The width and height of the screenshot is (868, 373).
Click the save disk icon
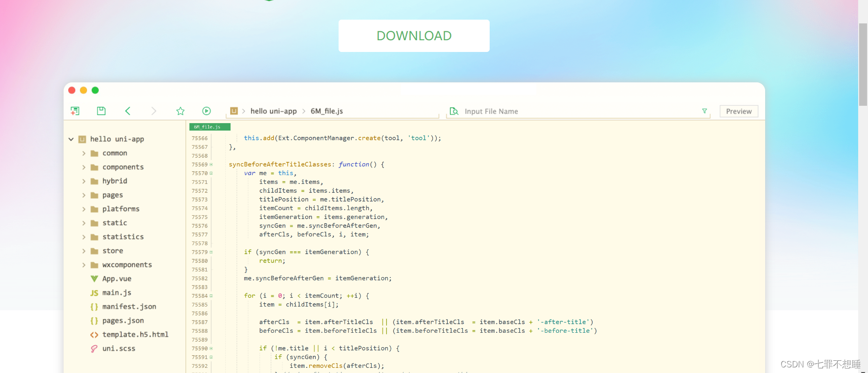(101, 111)
